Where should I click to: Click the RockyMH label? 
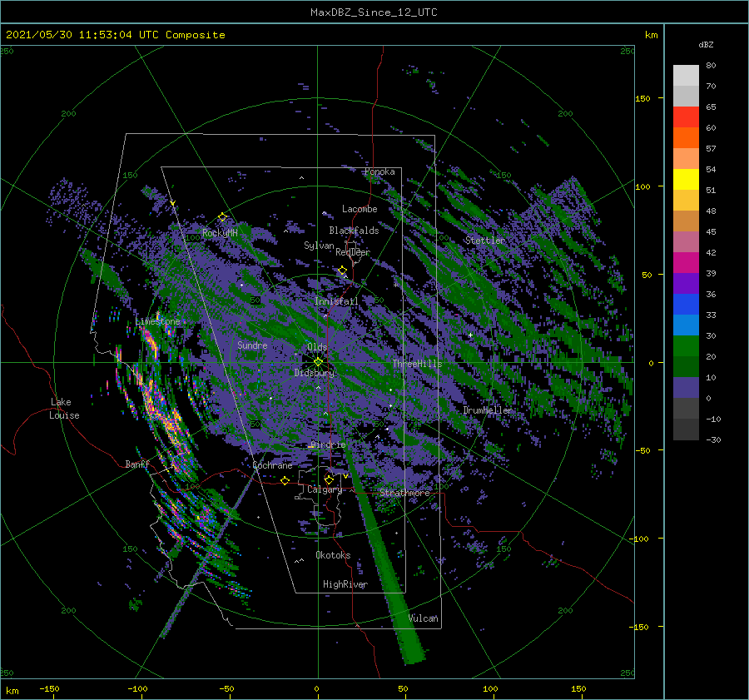(x=220, y=233)
